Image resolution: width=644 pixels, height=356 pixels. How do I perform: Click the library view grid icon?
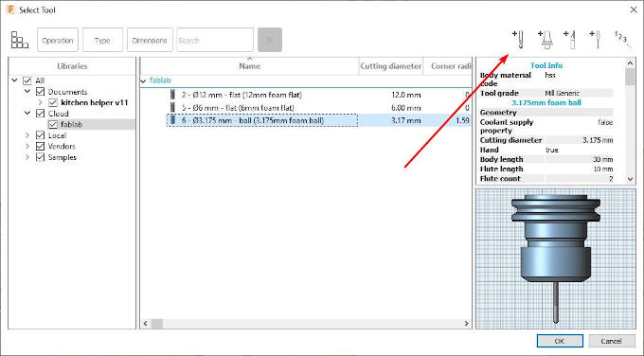(19, 40)
